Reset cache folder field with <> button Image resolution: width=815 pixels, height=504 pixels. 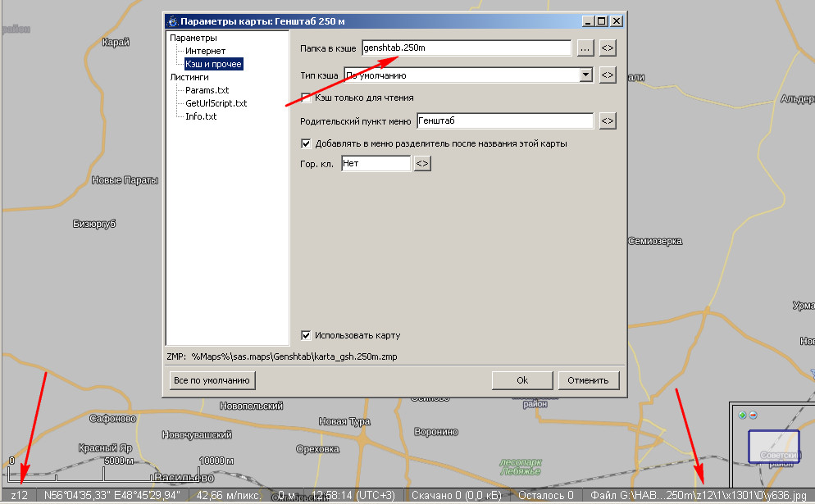click(x=608, y=48)
